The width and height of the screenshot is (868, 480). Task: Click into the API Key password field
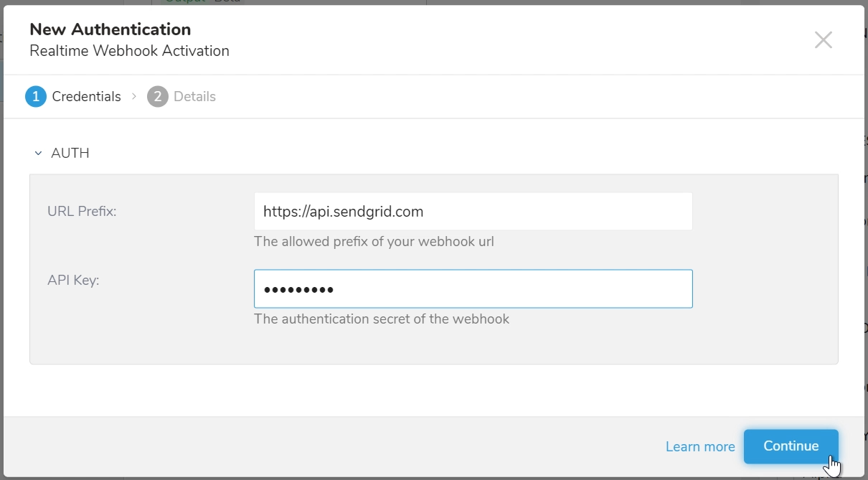pyautogui.click(x=473, y=289)
